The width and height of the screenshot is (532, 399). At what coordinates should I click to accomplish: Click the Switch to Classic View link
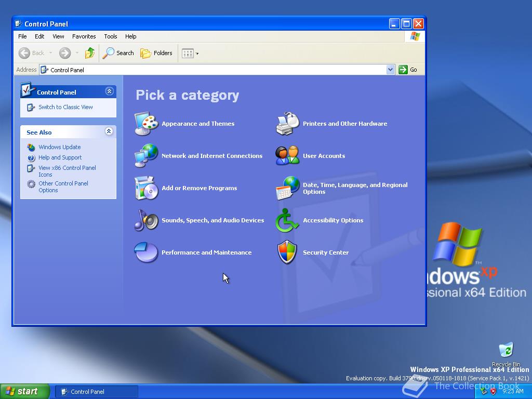pos(65,107)
